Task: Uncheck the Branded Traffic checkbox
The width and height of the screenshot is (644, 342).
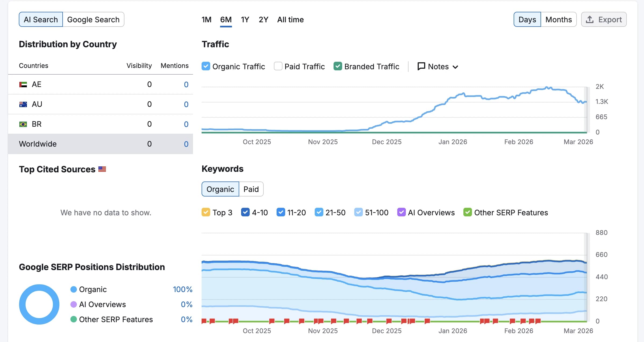Action: 338,66
